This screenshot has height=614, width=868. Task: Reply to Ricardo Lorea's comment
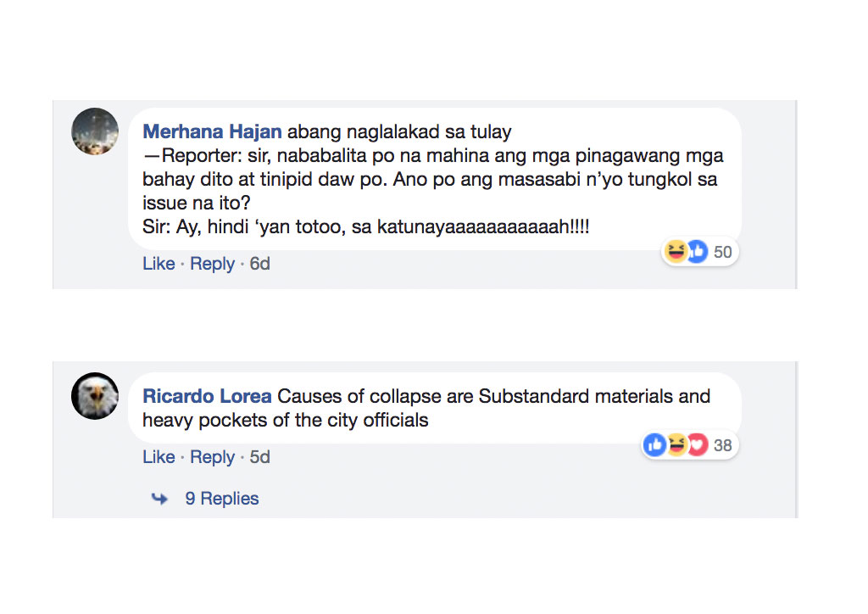pos(212,457)
